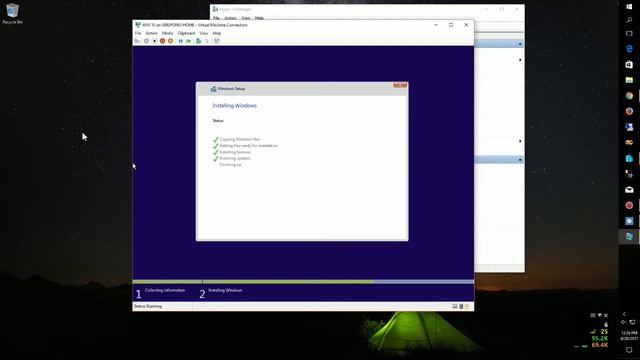Screen dimensions: 640x360
Task: Close the Windows Setup dialog
Action: click(400, 85)
